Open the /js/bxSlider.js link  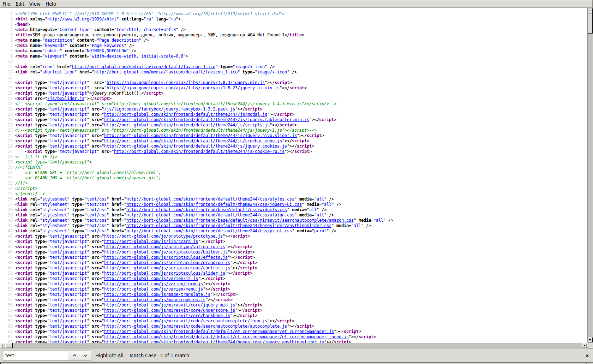click(x=66, y=99)
